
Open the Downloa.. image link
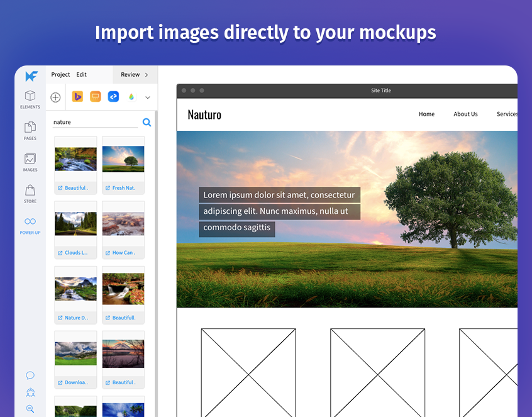76,382
